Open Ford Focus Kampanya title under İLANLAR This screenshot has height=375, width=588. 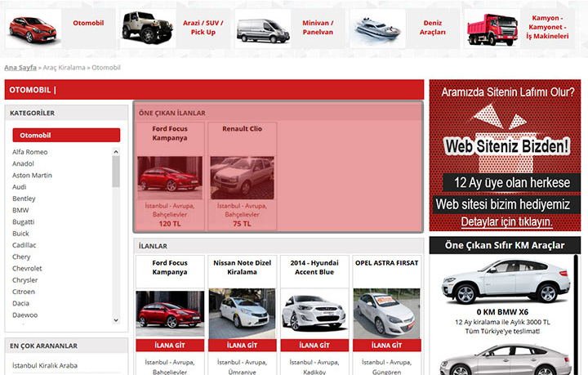coord(170,267)
